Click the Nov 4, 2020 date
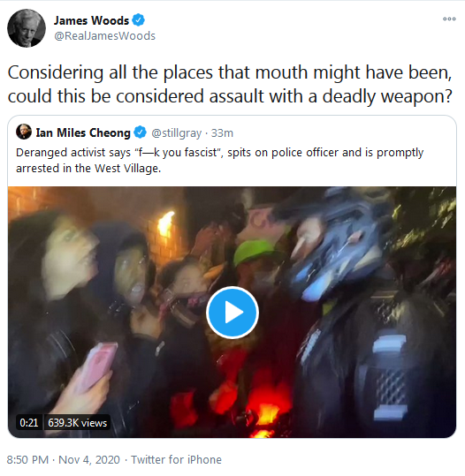 89,459
